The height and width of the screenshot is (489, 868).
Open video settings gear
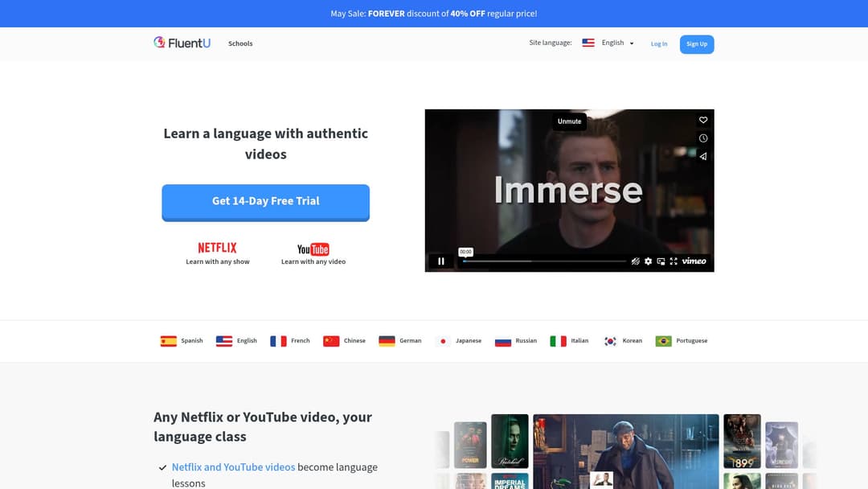pyautogui.click(x=649, y=261)
